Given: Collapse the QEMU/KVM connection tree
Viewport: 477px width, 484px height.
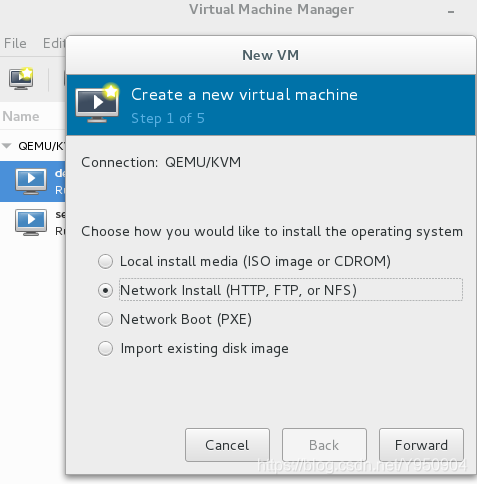Looking at the screenshot, I should tap(7, 146).
